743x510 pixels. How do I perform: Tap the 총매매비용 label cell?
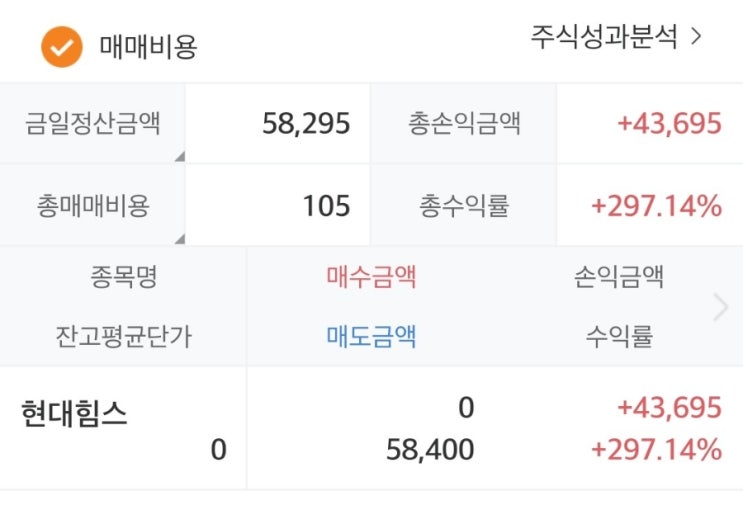click(93, 206)
